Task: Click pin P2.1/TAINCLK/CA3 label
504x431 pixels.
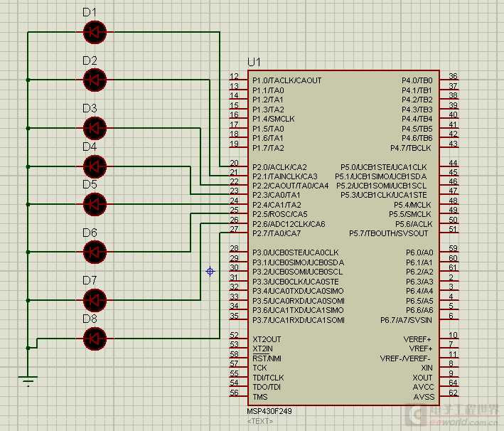Action: (285, 176)
